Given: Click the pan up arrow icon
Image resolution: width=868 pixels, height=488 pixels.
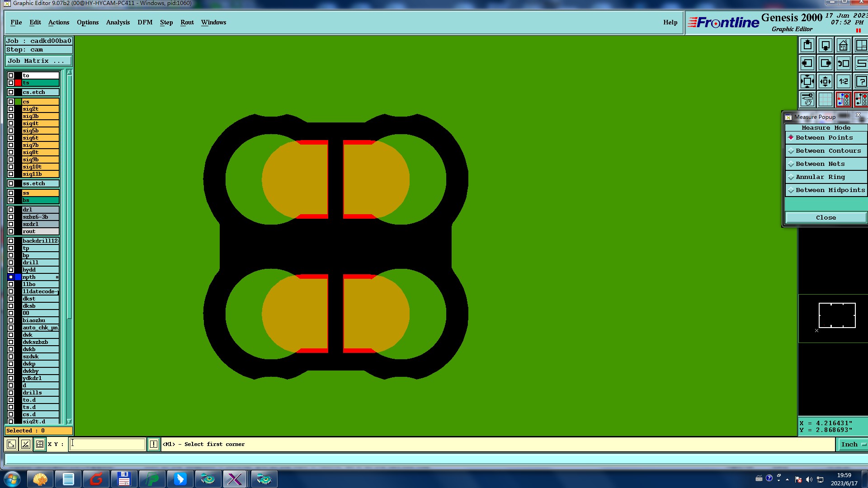Looking at the screenshot, I should 807,46.
